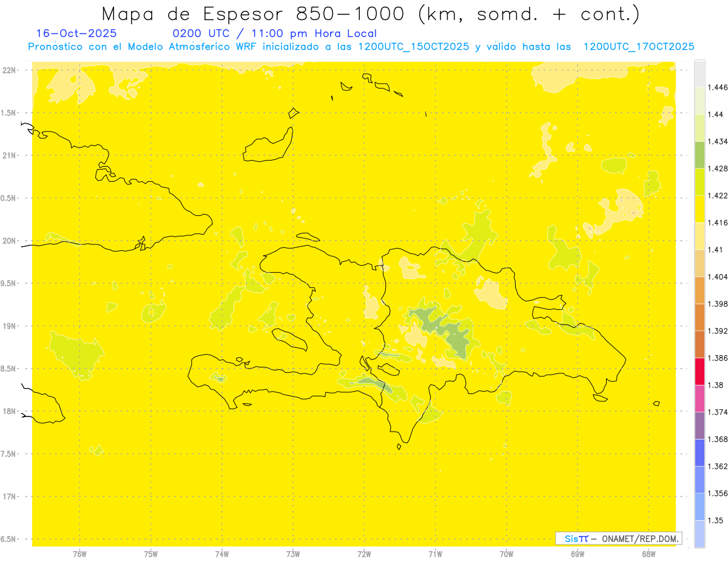Click the colorbar value '1.446'

tap(718, 87)
